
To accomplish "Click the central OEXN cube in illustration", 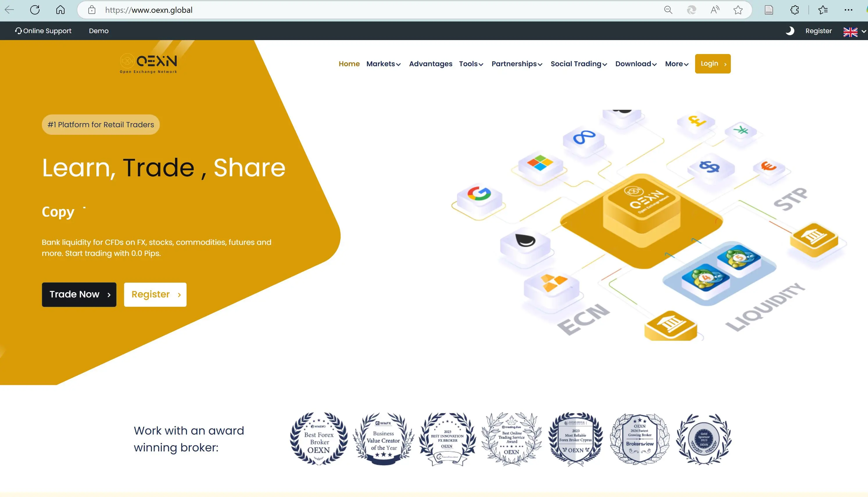I will point(641,210).
